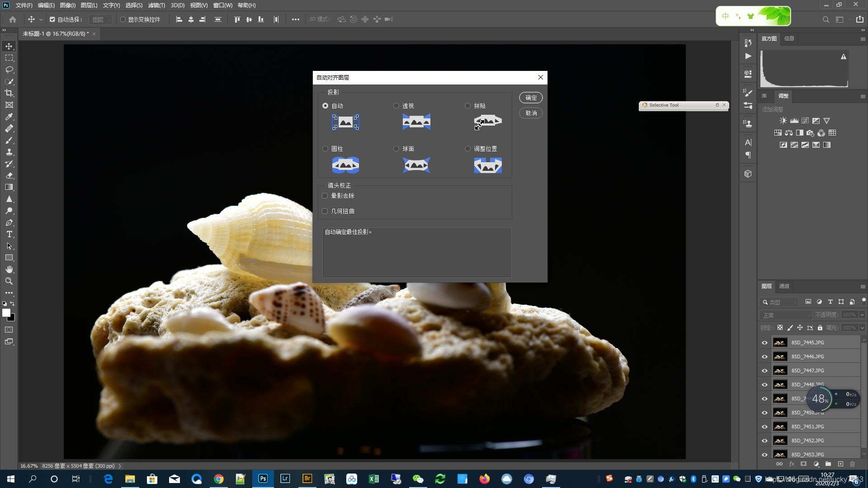Click the 确定 button
Screen dimensions: 868x488
[531, 98]
